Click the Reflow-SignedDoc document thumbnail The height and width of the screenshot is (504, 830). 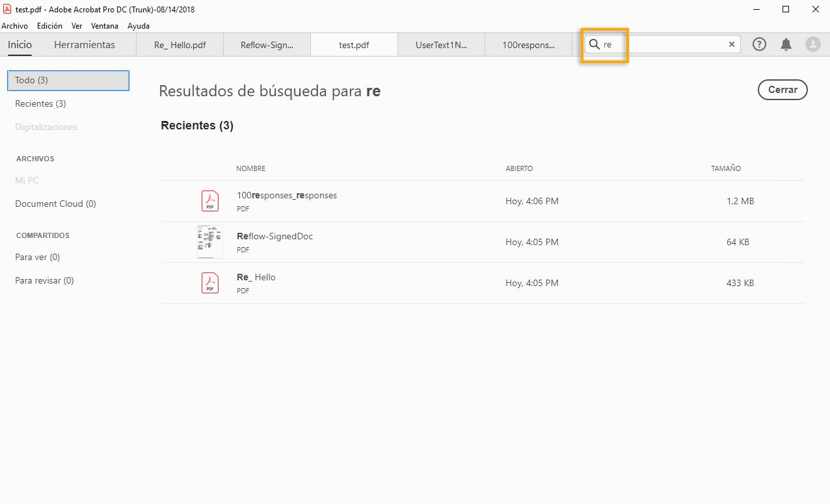pos(209,241)
